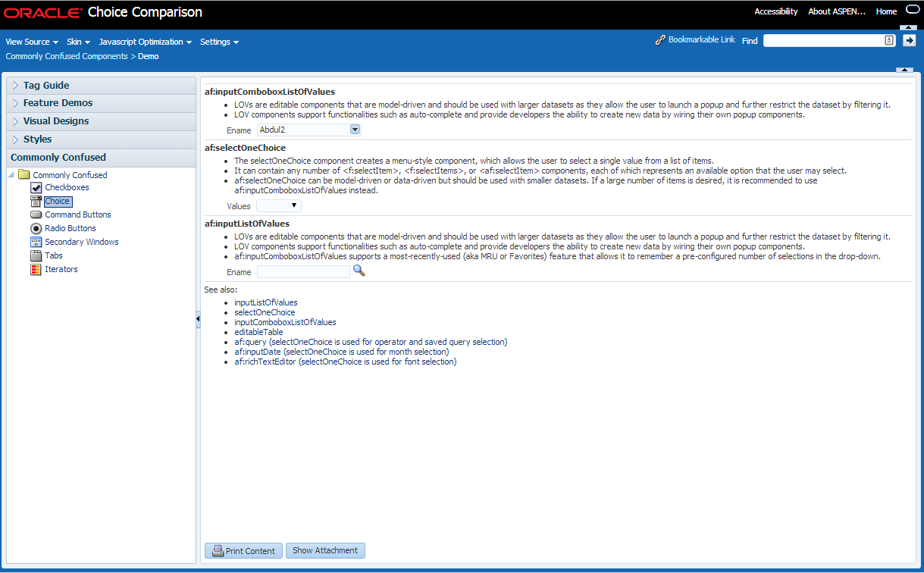Viewport: 924px width, 573px height.
Task: Click the Commonly Confused folder icon
Action: 23,175
